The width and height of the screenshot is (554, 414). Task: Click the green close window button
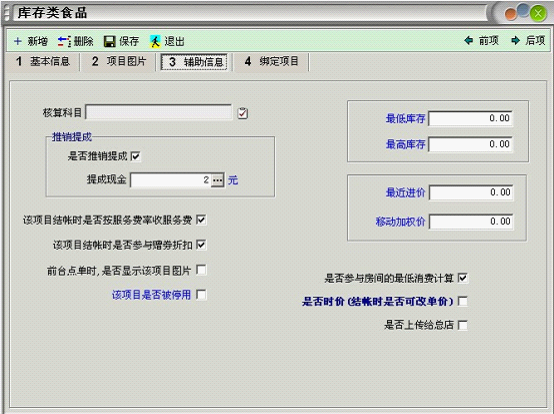click(538, 14)
